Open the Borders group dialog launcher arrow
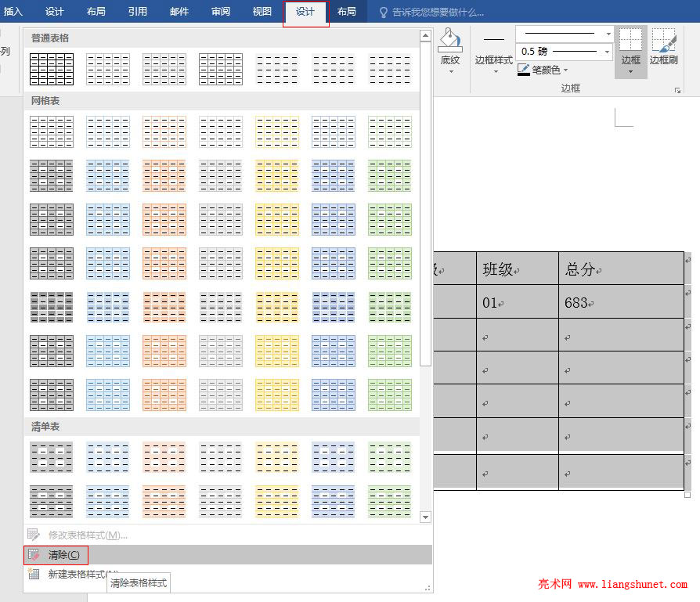The image size is (700, 602). point(678,90)
